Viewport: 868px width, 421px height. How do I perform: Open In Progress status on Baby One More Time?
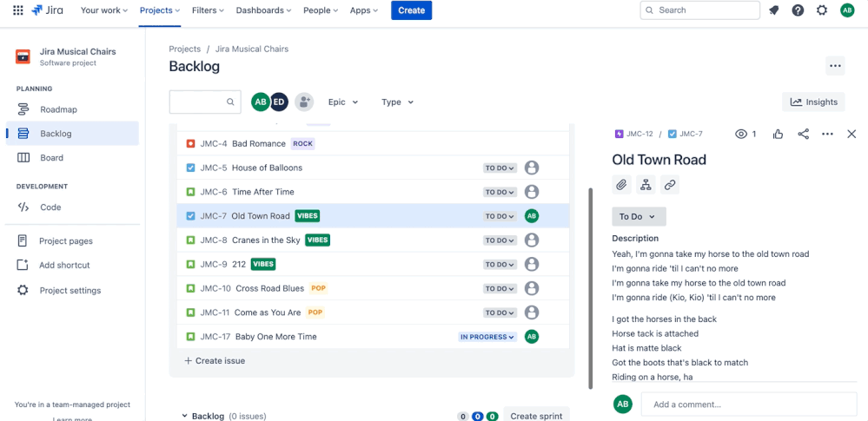click(487, 336)
